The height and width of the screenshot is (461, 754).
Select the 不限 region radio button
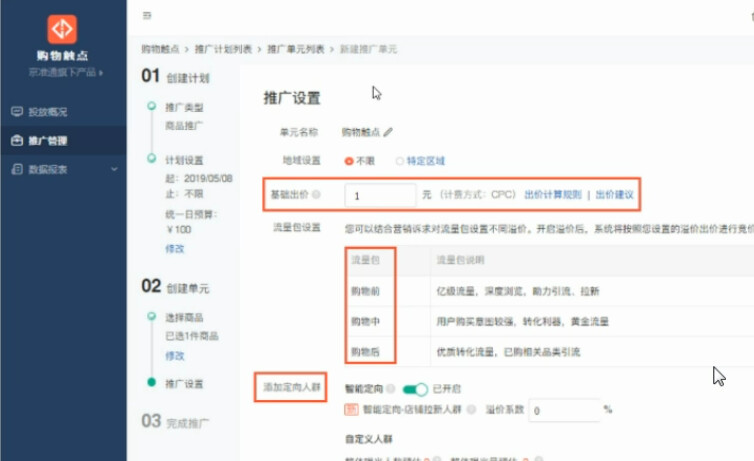click(349, 161)
